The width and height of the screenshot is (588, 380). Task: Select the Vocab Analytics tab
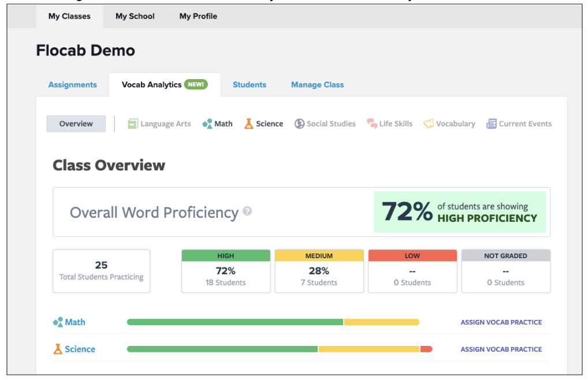[165, 85]
